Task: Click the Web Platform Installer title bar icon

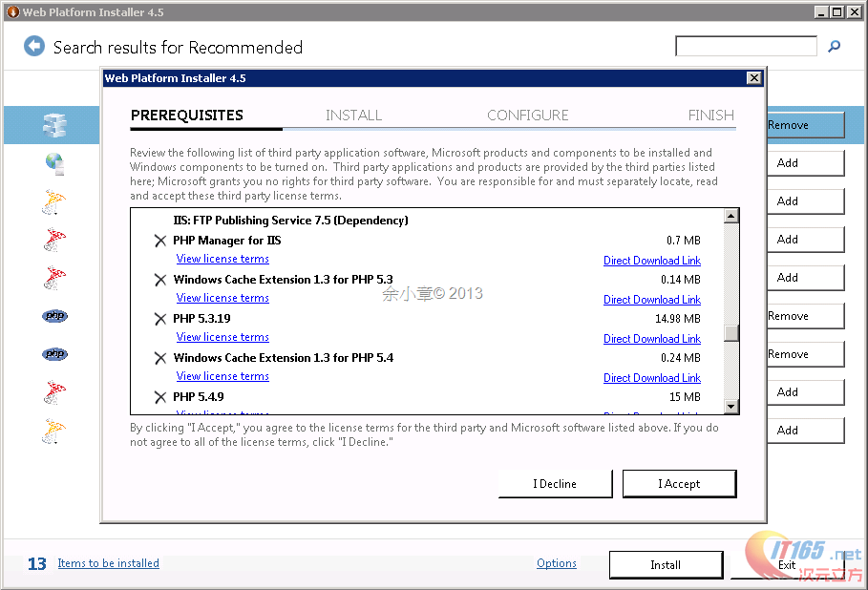Action: (12, 11)
